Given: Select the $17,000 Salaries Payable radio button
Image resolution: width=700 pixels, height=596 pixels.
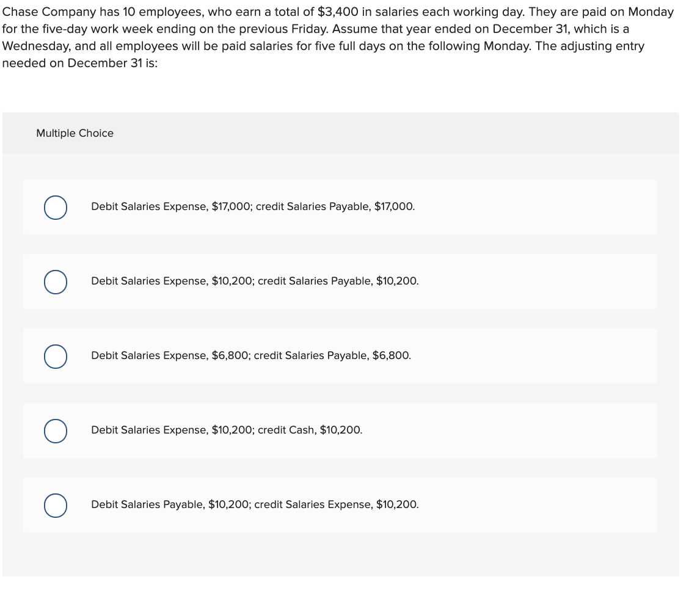Looking at the screenshot, I should (56, 208).
